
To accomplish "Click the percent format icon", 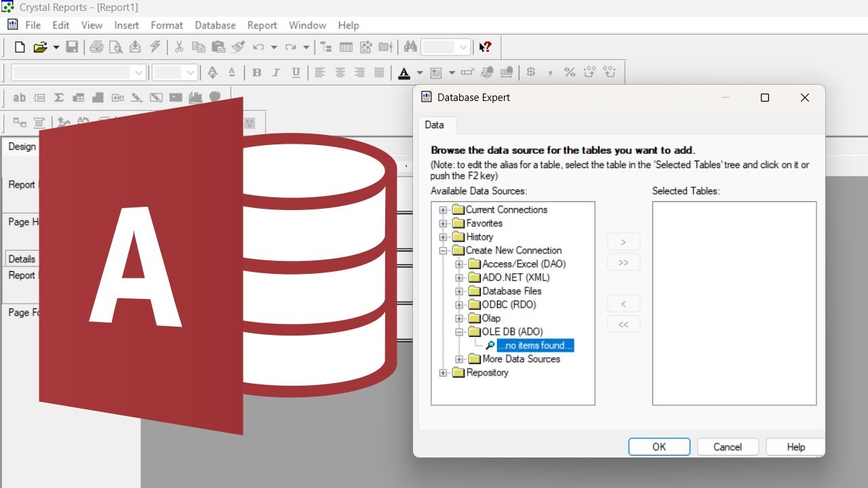I will point(570,73).
